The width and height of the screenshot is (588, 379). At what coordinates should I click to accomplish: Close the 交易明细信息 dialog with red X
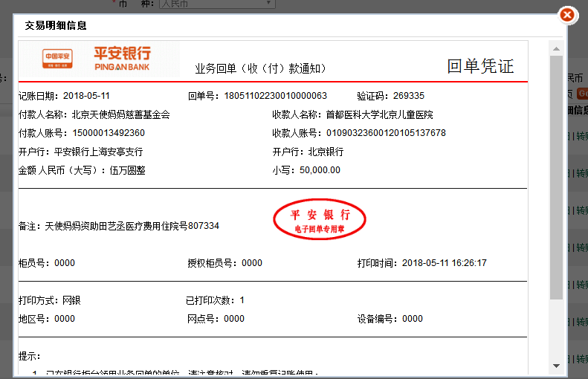click(567, 16)
